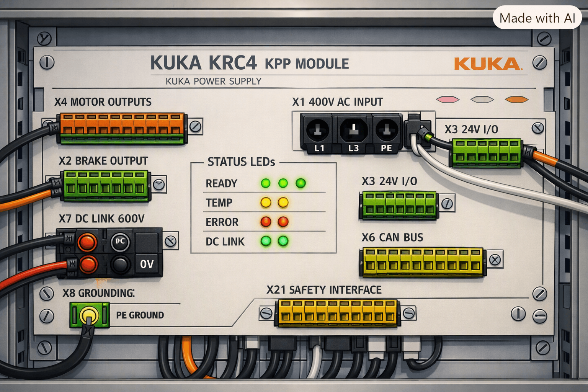Image resolution: width=588 pixels, height=392 pixels.
Task: Click the upper red X7 terminal
Action: (87, 242)
